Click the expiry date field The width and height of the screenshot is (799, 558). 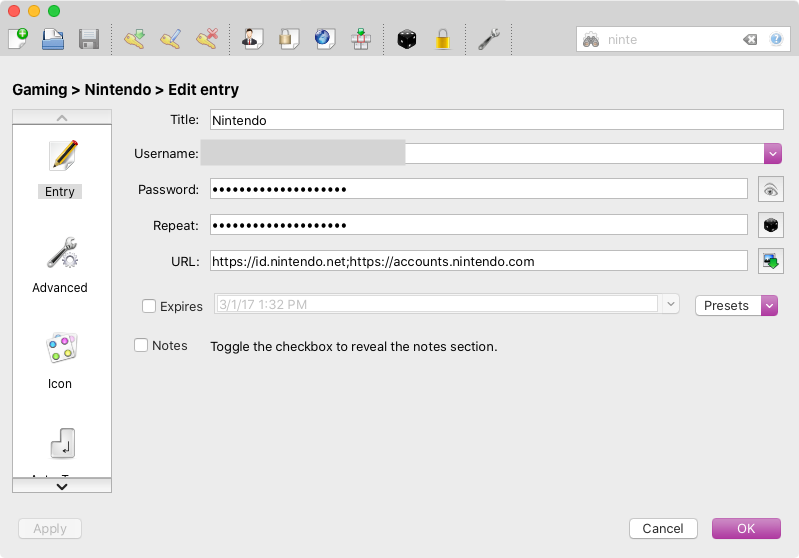pyautogui.click(x=437, y=304)
